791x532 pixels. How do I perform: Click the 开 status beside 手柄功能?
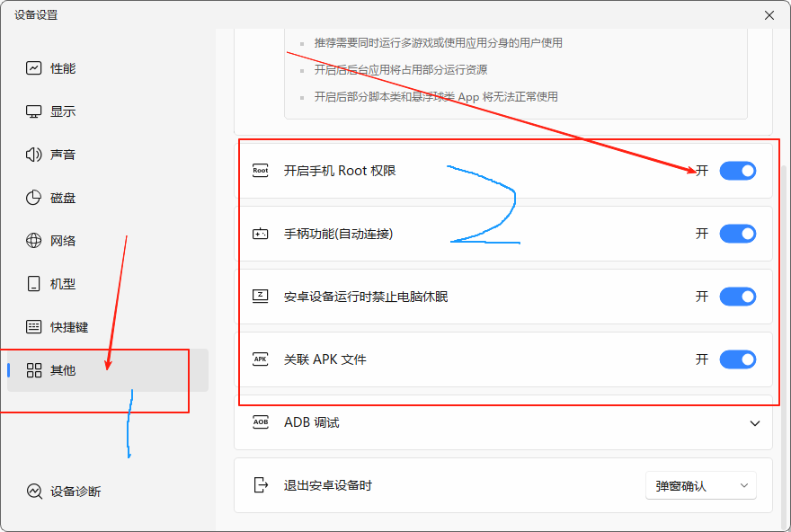point(702,234)
